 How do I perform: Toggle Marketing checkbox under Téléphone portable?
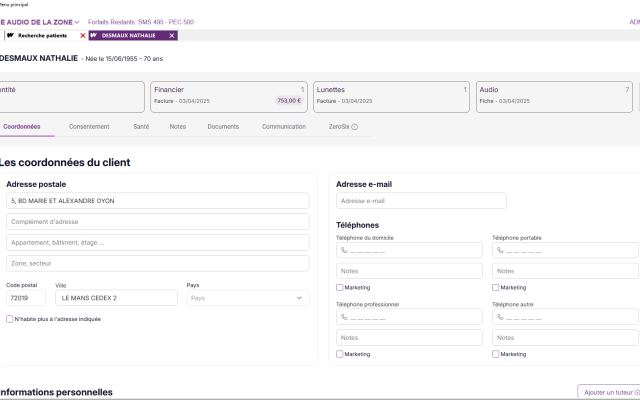[496, 287]
